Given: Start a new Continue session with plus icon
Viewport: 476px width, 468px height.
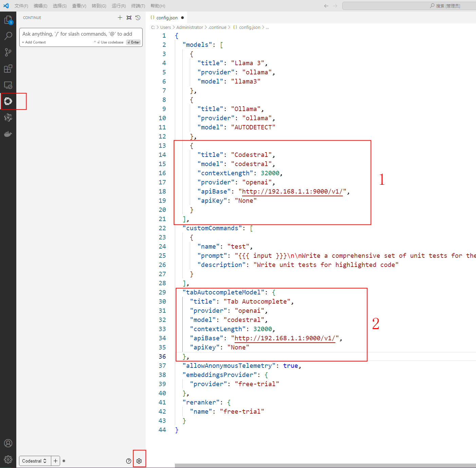Looking at the screenshot, I should click(x=120, y=18).
